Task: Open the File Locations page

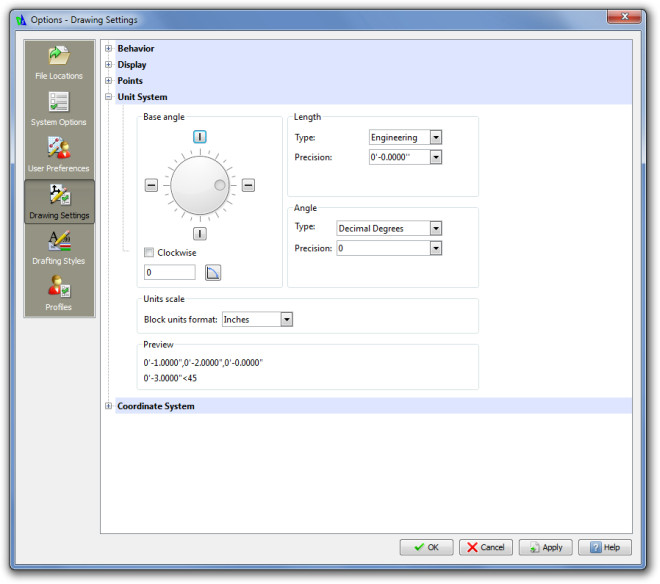Action: pyautogui.click(x=59, y=63)
